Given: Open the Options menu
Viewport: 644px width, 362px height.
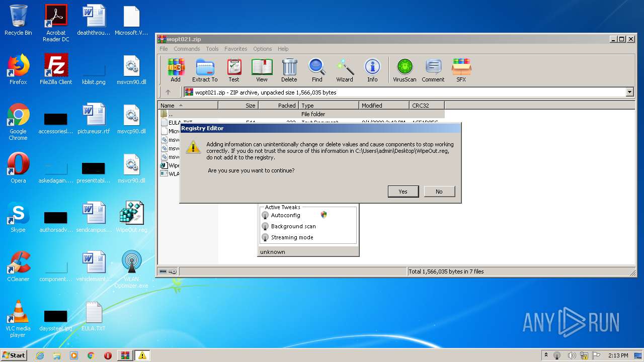Looking at the screenshot, I should [x=262, y=49].
